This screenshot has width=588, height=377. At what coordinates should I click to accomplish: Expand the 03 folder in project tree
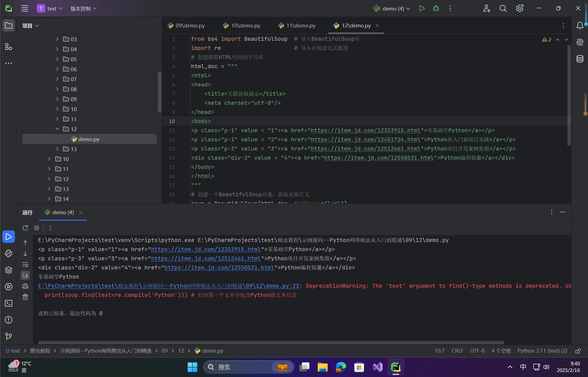57,39
